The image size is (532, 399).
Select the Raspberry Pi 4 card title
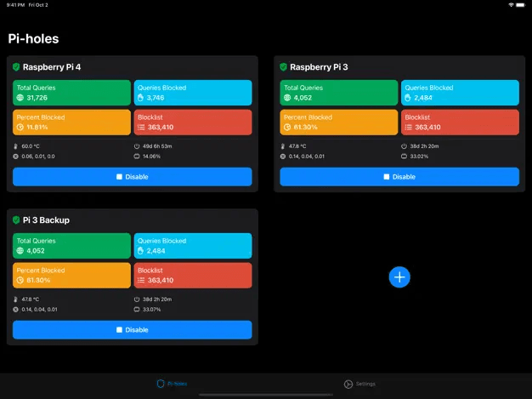[52, 67]
